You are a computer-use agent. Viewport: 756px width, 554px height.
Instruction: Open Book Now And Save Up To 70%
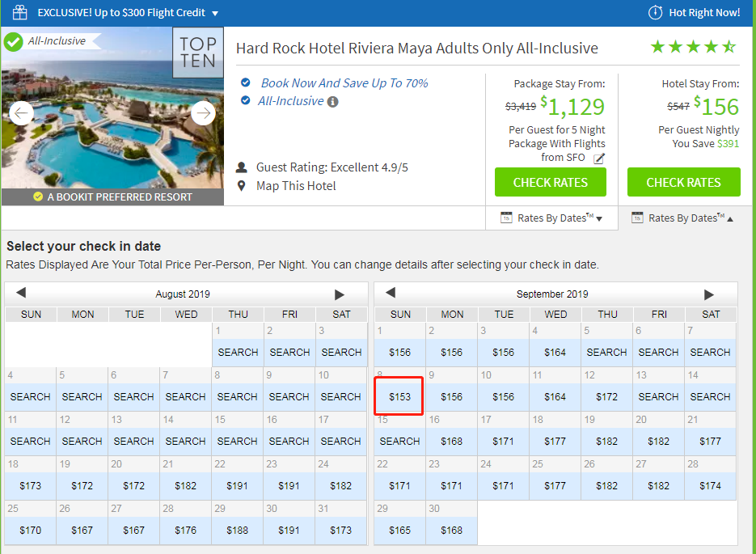[344, 83]
